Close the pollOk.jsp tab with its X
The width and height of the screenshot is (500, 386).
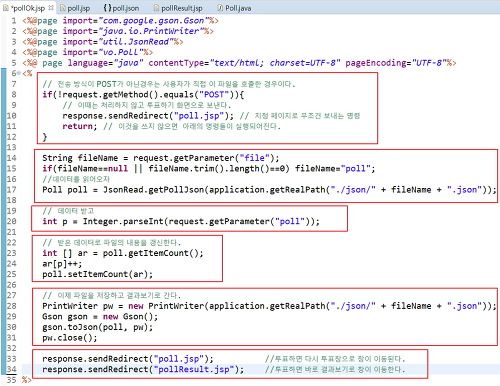coord(51,7)
